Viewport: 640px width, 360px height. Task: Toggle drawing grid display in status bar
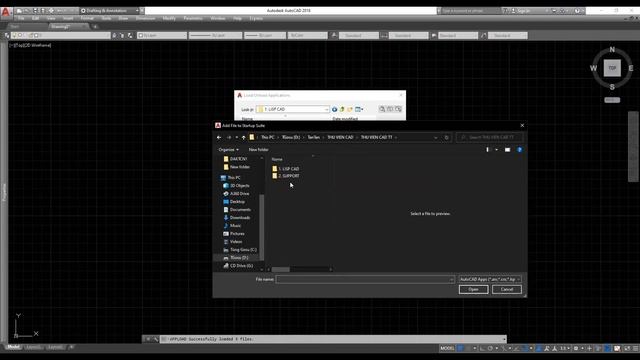tap(460, 348)
